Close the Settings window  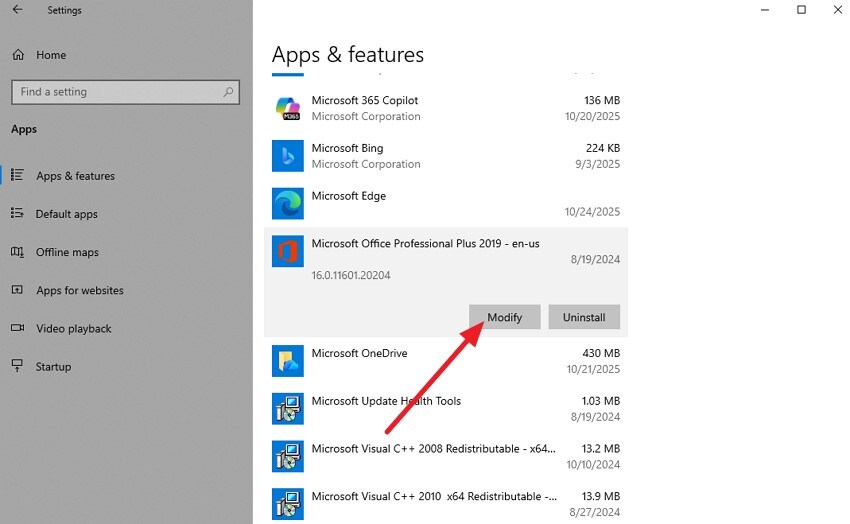(838, 10)
